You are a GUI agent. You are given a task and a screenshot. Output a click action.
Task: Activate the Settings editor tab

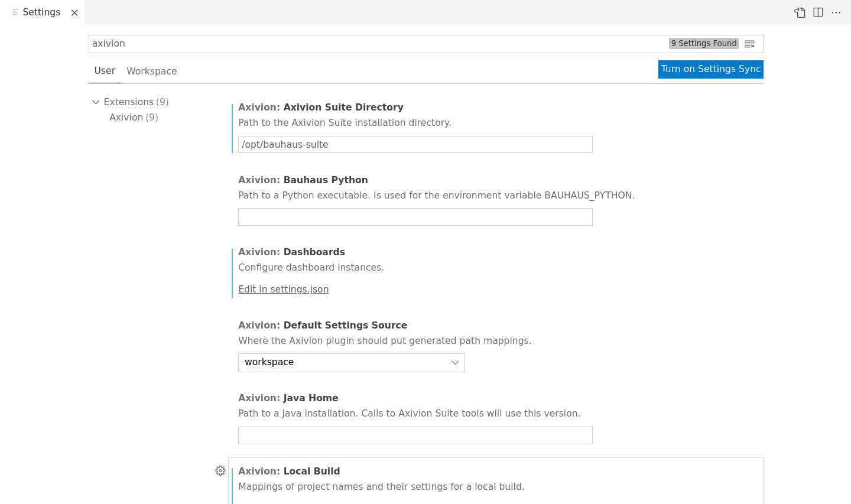coord(41,12)
